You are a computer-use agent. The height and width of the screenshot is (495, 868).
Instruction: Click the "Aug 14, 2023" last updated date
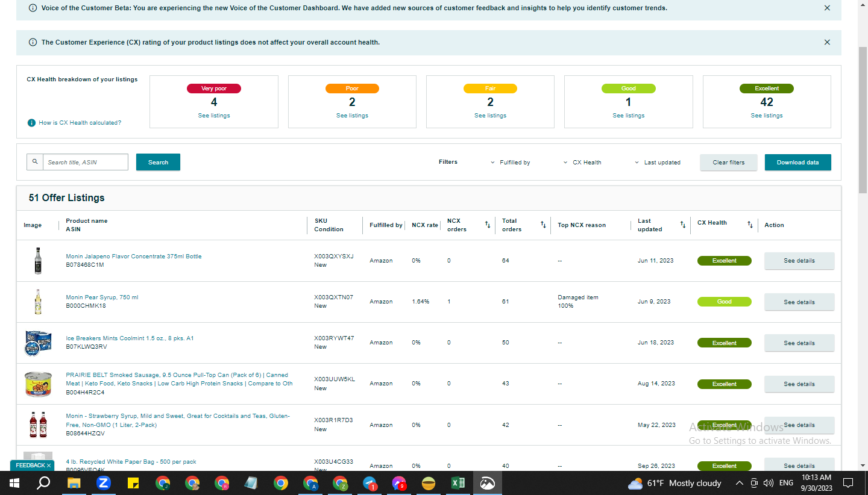[x=656, y=384]
